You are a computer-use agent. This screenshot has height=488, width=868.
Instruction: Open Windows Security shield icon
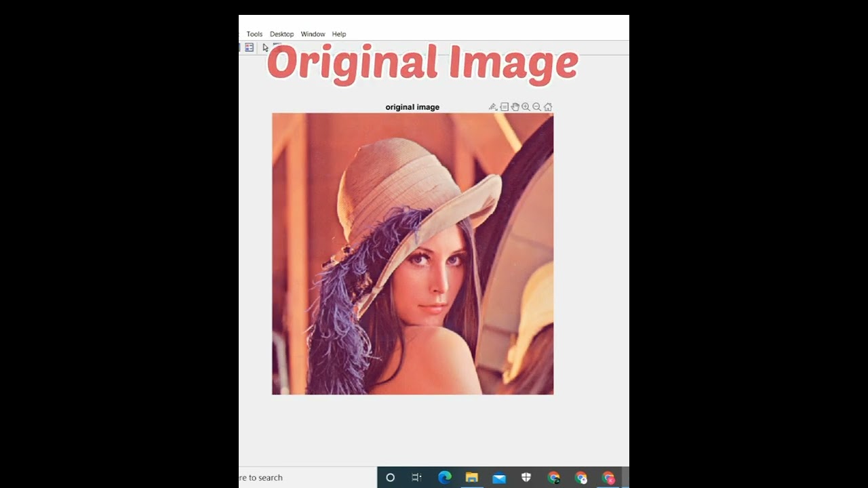coord(526,477)
